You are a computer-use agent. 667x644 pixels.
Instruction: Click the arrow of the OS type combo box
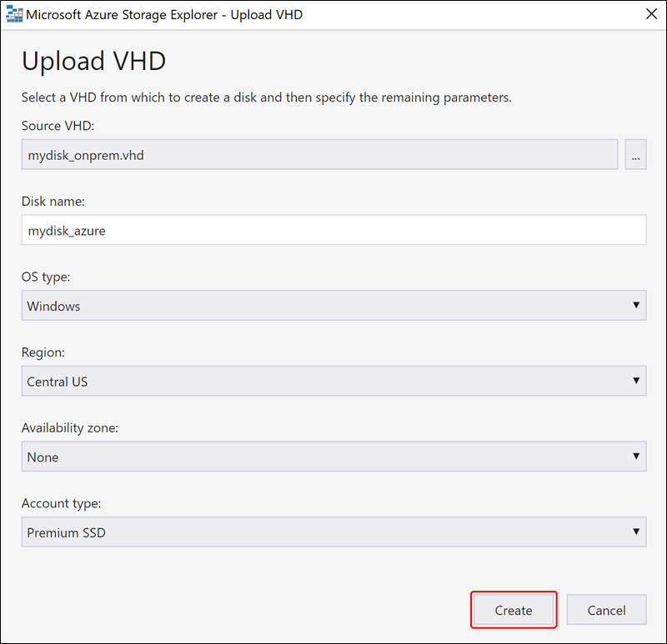[x=636, y=305]
